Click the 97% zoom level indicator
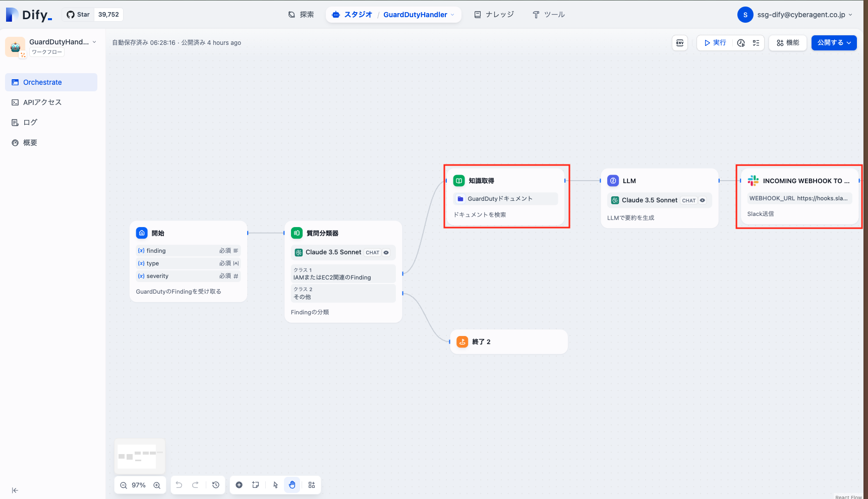Viewport: 868px width, 499px height. 139,485
